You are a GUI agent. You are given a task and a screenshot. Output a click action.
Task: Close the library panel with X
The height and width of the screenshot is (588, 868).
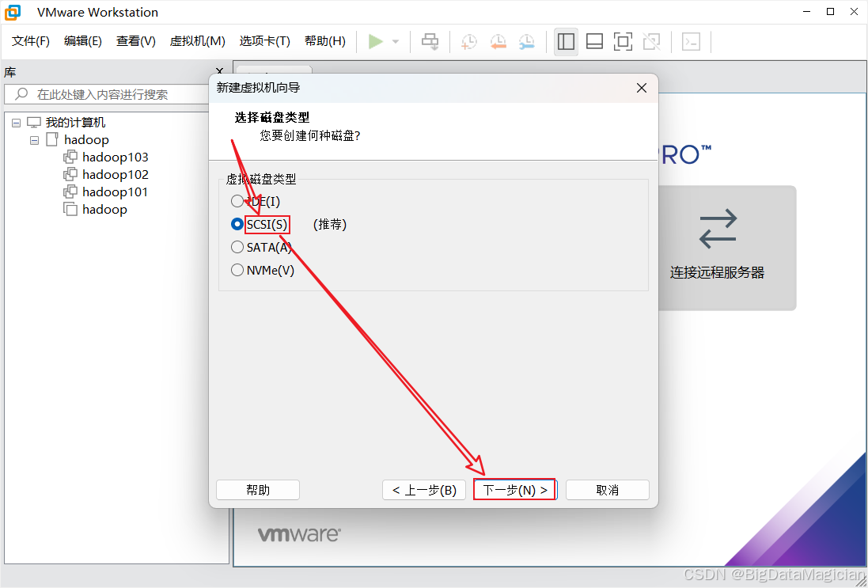click(x=220, y=71)
